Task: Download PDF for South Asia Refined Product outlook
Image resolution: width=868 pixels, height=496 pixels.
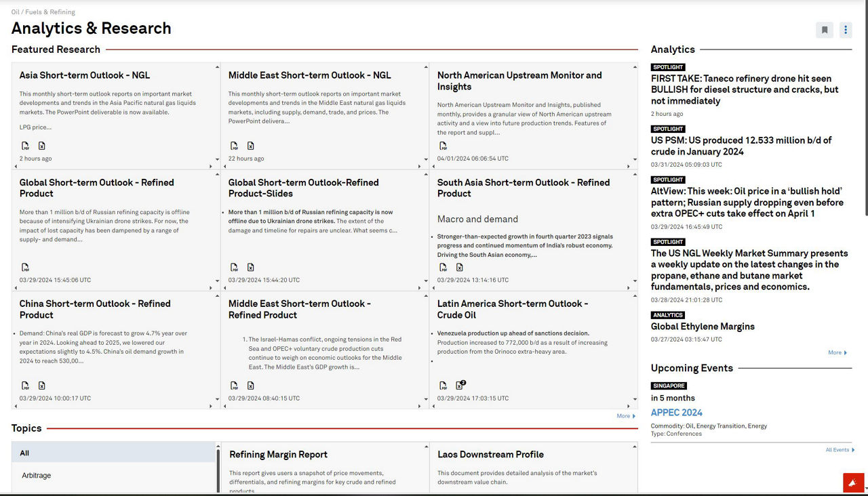Action: pyautogui.click(x=443, y=268)
